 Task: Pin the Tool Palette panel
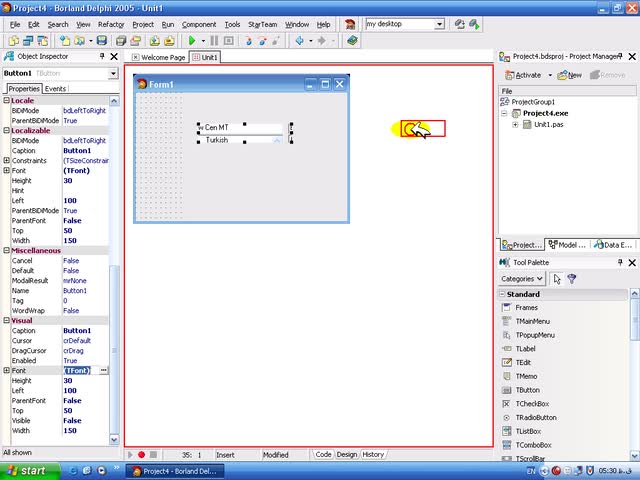pos(620,262)
